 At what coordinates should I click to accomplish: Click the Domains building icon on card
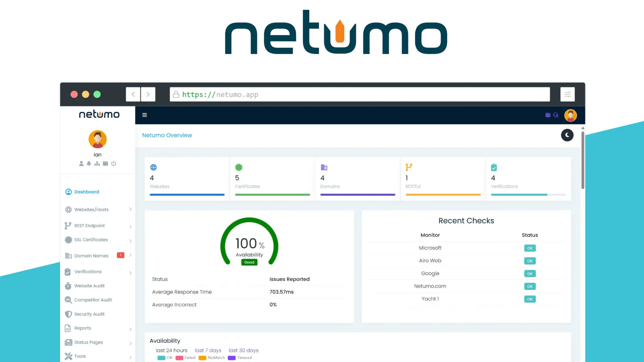(324, 167)
